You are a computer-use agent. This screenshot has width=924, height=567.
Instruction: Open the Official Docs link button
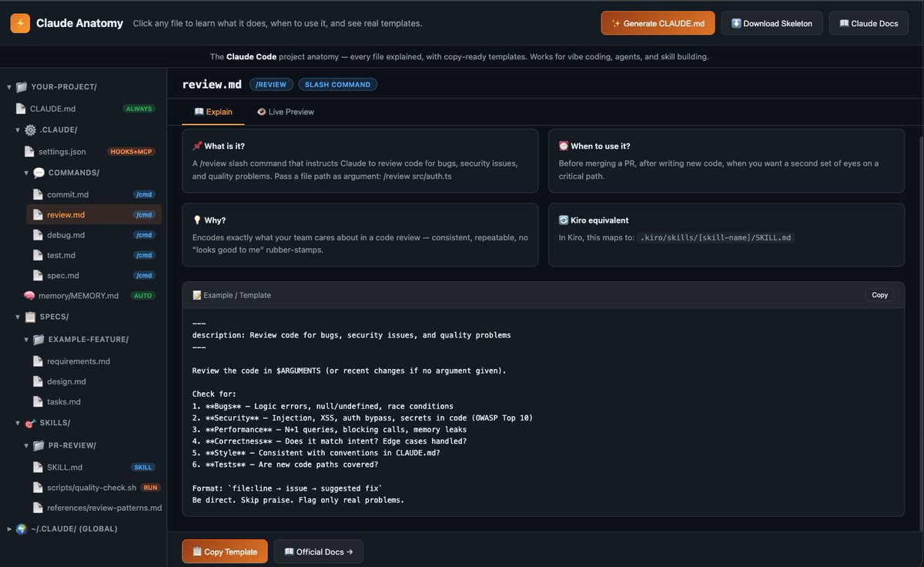coord(318,552)
